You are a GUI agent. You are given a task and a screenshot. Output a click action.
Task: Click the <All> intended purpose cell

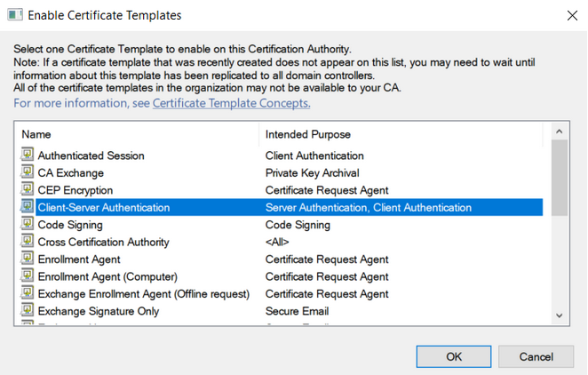(x=277, y=242)
